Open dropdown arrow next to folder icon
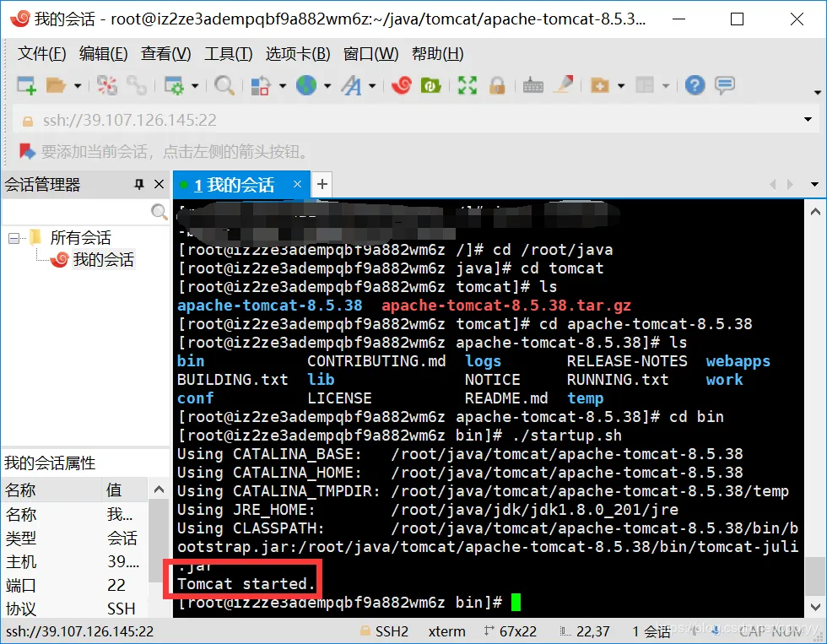Image resolution: width=827 pixels, height=644 pixels. click(78, 85)
